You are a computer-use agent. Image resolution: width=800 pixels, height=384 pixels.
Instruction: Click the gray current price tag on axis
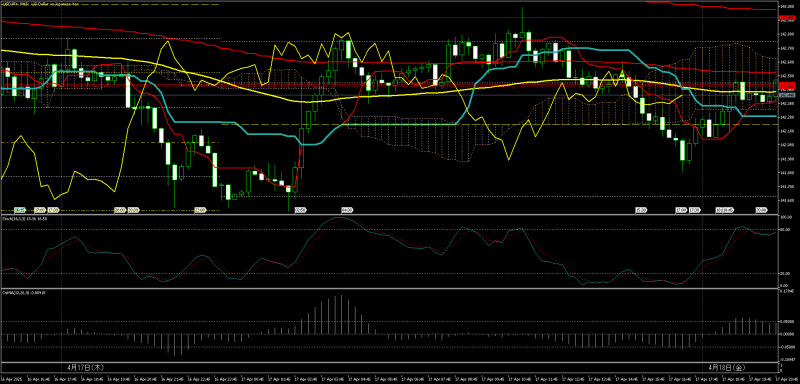tap(787, 95)
